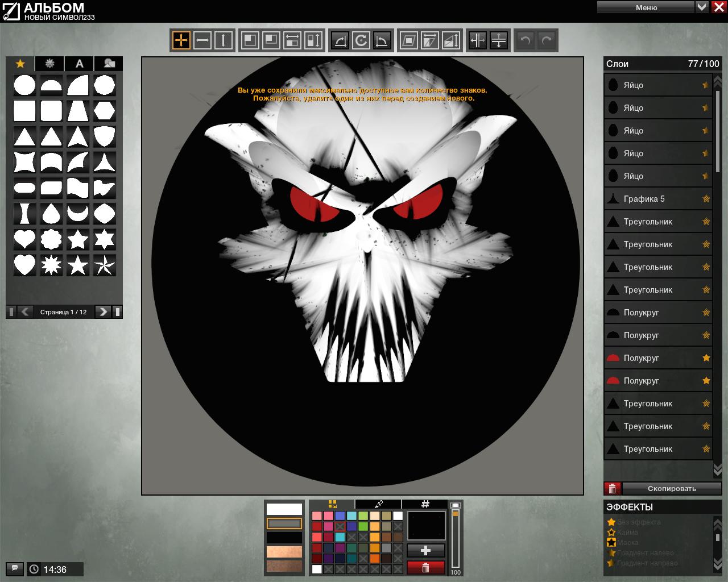Pick the crescent moon shape
The image size is (728, 582).
coord(77,214)
